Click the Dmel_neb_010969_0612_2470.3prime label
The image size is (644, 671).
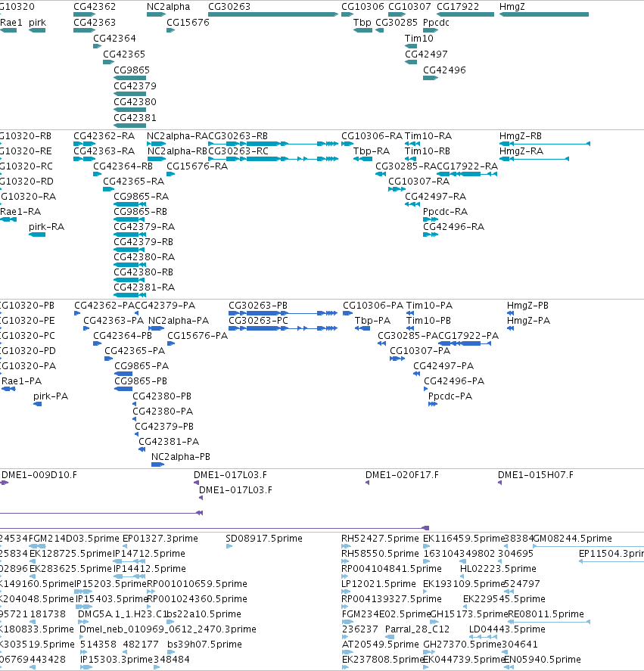tap(168, 629)
